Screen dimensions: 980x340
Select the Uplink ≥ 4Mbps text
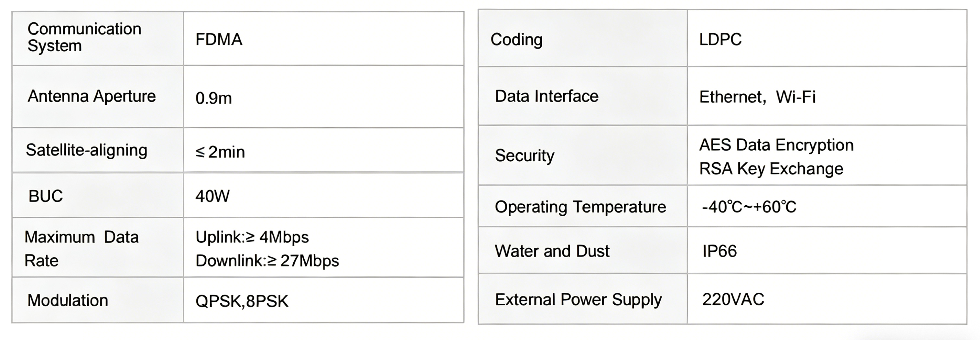252,237
